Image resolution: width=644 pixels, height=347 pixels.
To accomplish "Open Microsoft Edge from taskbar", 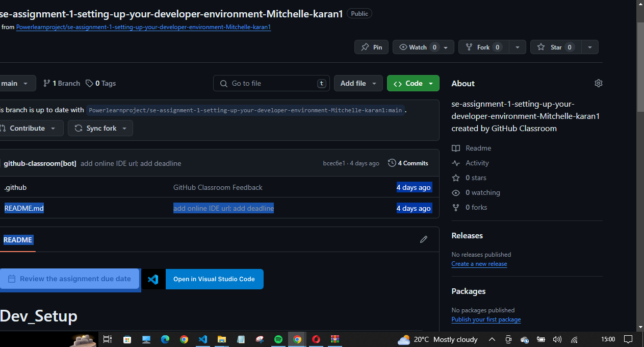I will [x=165, y=339].
